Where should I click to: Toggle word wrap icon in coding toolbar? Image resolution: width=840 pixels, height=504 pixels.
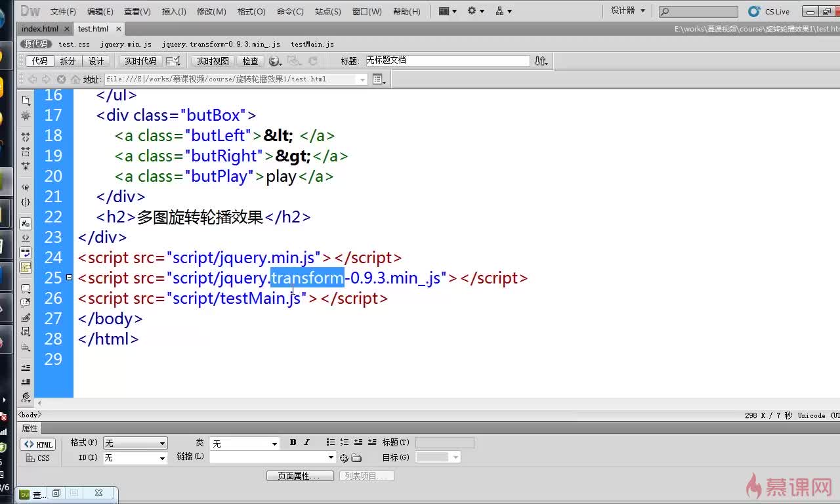(x=26, y=252)
